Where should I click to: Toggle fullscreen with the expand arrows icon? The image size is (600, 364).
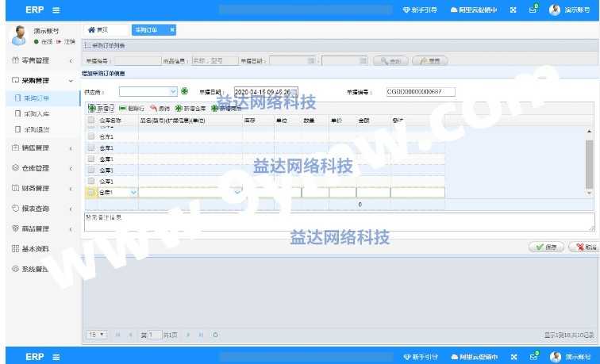coord(513,10)
